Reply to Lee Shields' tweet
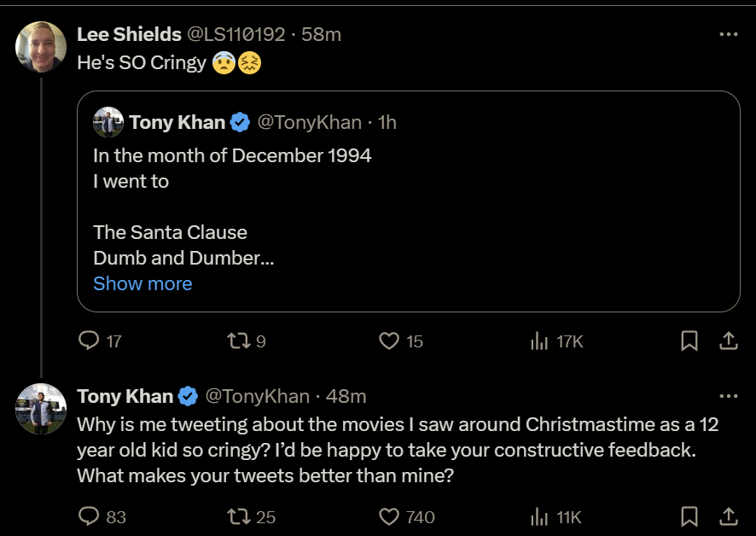Screen dimensions: 756x536 point(89,341)
